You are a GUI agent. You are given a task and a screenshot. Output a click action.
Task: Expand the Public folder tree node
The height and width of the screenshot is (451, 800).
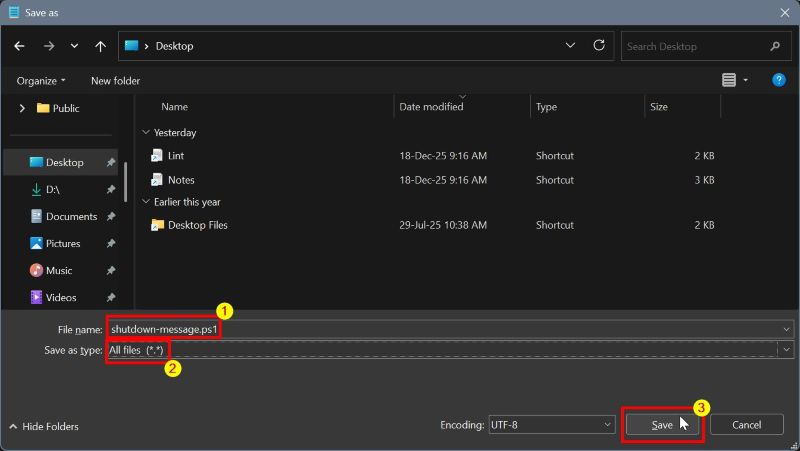click(x=22, y=108)
